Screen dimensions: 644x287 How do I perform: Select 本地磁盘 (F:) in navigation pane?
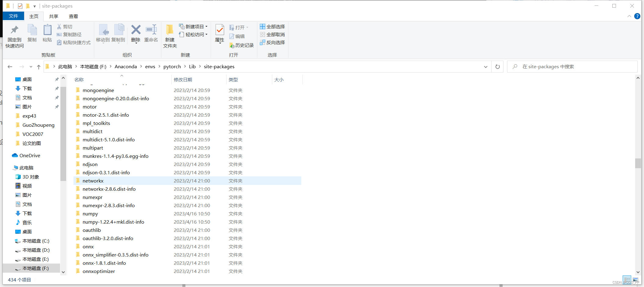32,268
